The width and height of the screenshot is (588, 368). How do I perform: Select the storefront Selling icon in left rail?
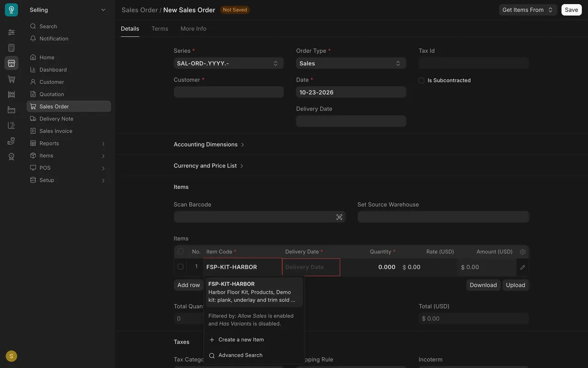point(11,63)
